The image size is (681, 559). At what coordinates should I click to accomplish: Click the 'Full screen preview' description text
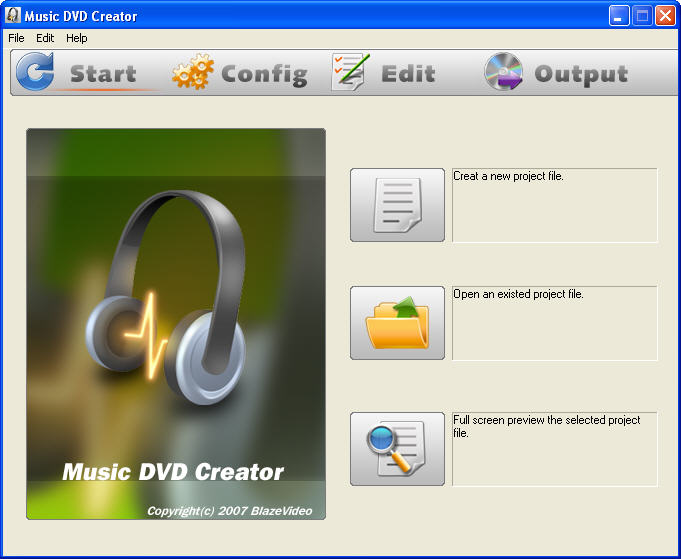pos(546,426)
